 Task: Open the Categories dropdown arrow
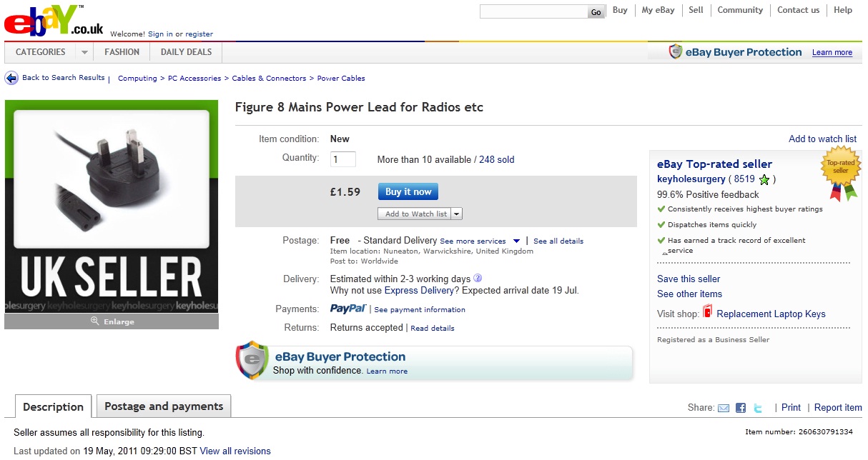[84, 52]
